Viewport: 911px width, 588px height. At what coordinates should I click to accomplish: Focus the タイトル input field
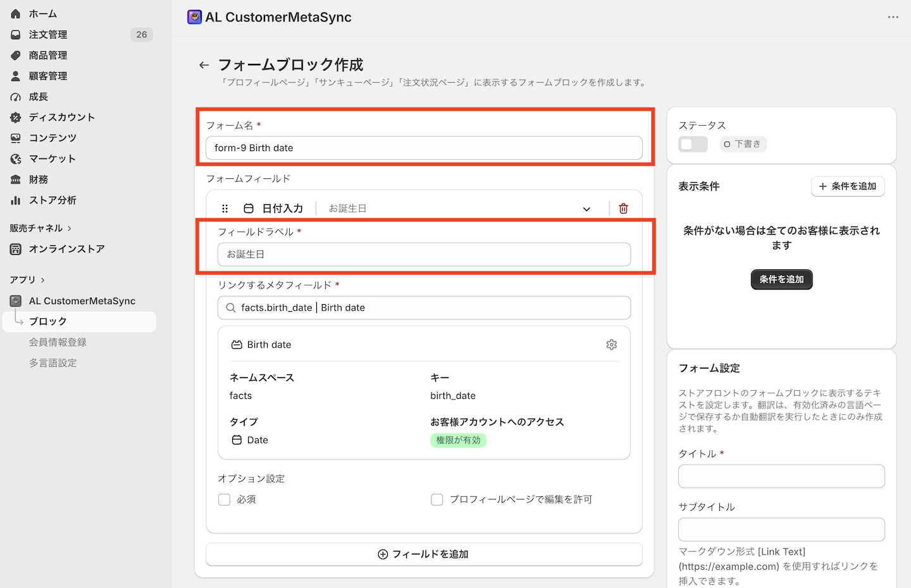click(781, 476)
